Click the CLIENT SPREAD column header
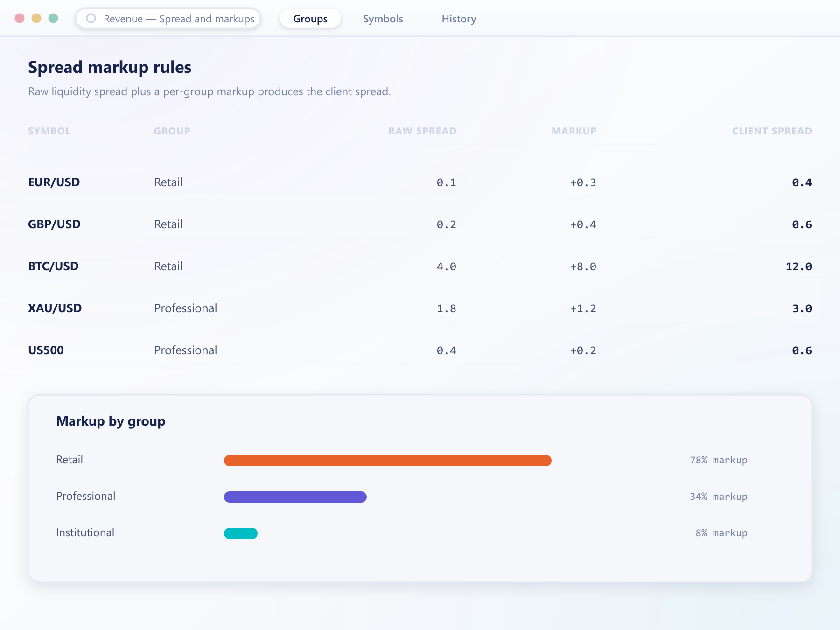This screenshot has height=630, width=840. coord(772,131)
